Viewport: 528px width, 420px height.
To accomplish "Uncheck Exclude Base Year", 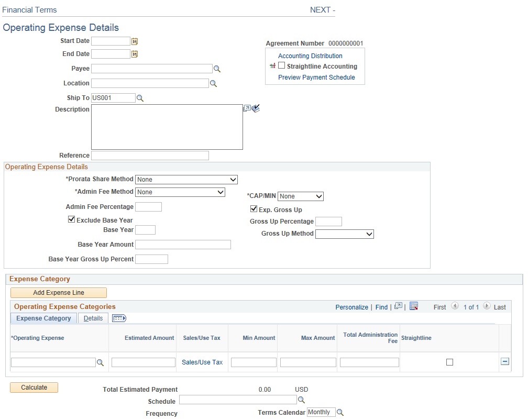I will click(72, 219).
